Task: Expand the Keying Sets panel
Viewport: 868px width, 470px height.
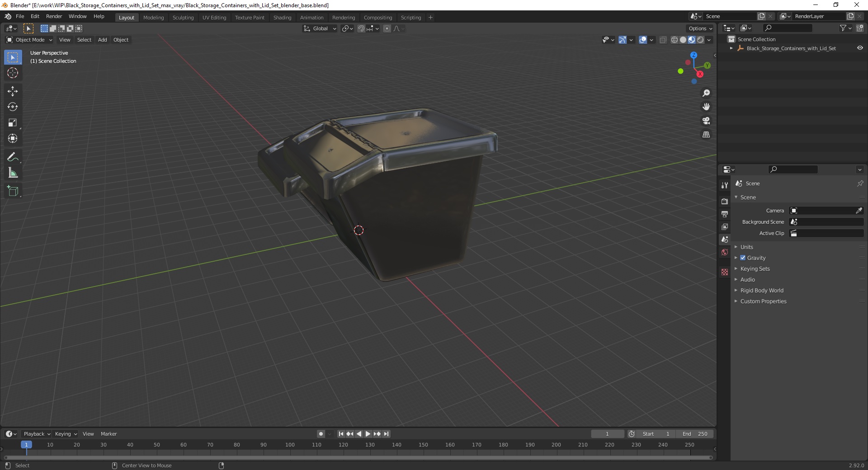Action: [755, 268]
